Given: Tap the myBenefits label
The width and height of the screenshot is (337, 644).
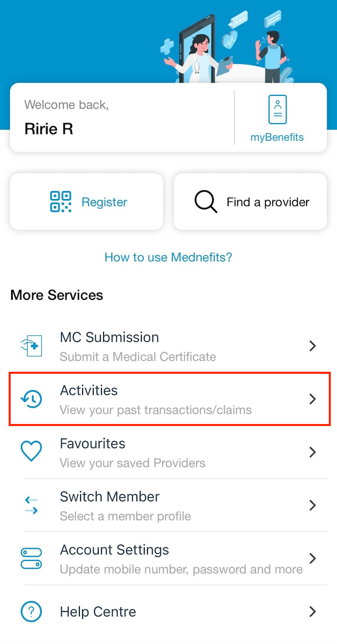Looking at the screenshot, I should coord(277,137).
